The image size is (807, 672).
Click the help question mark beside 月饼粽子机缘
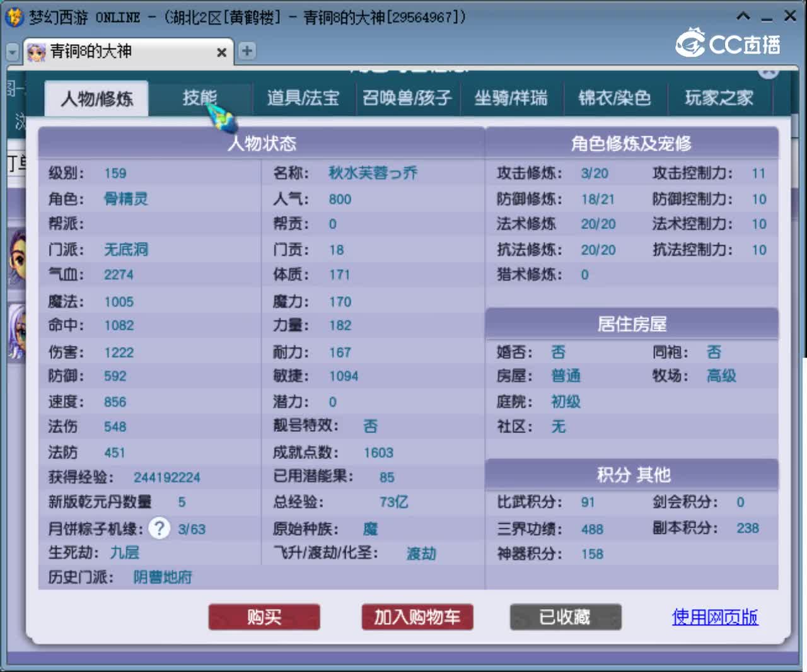[x=160, y=528]
